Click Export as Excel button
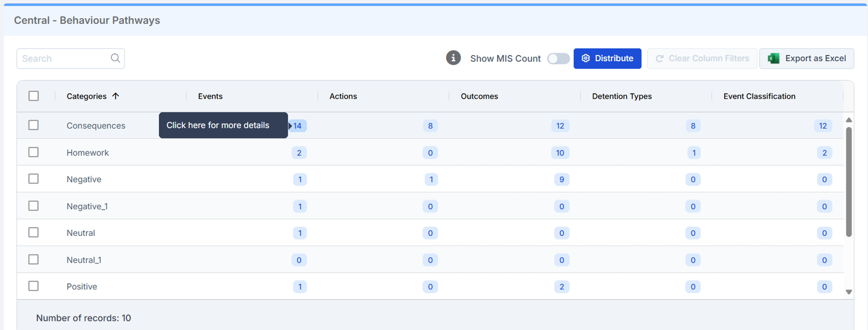 tap(806, 58)
